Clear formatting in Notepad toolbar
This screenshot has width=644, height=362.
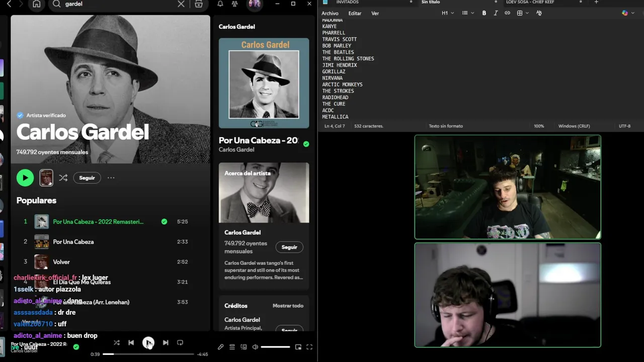pyautogui.click(x=539, y=13)
